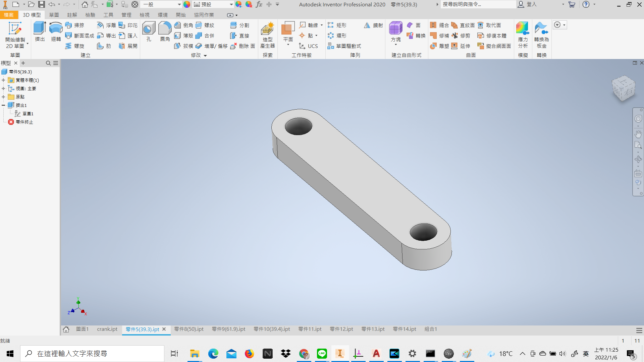The height and width of the screenshot is (362, 644).
Task: Select the Sweep (掃掠) tool
Action: 75,25
